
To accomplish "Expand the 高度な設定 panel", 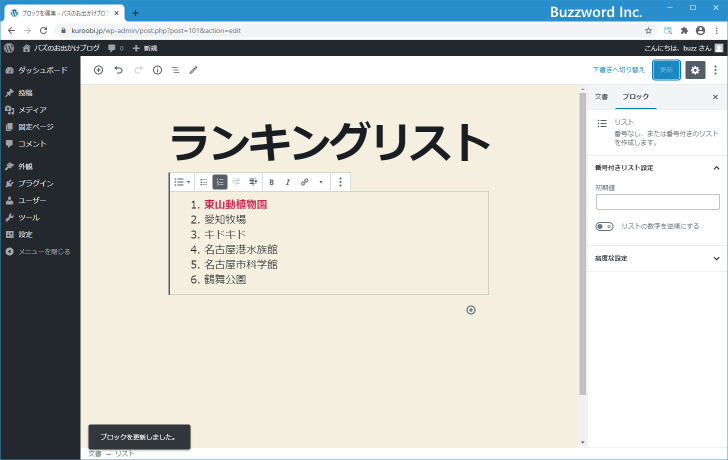I will pos(657,259).
